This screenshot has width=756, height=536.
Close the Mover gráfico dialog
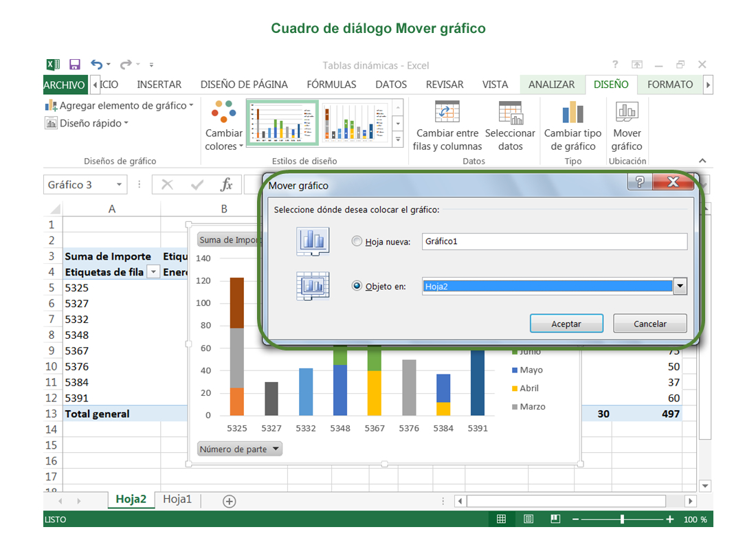(673, 181)
